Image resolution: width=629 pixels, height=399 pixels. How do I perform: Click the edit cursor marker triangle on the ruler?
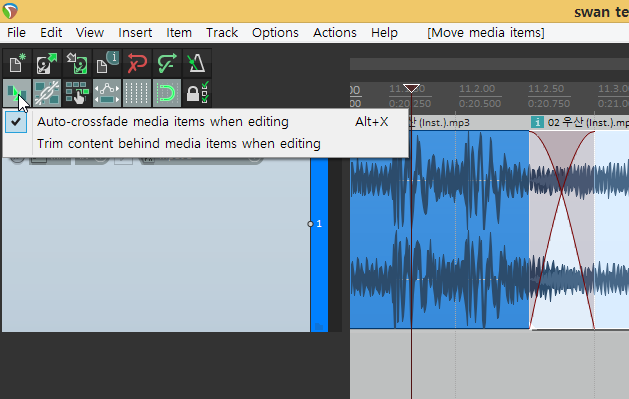tap(412, 88)
